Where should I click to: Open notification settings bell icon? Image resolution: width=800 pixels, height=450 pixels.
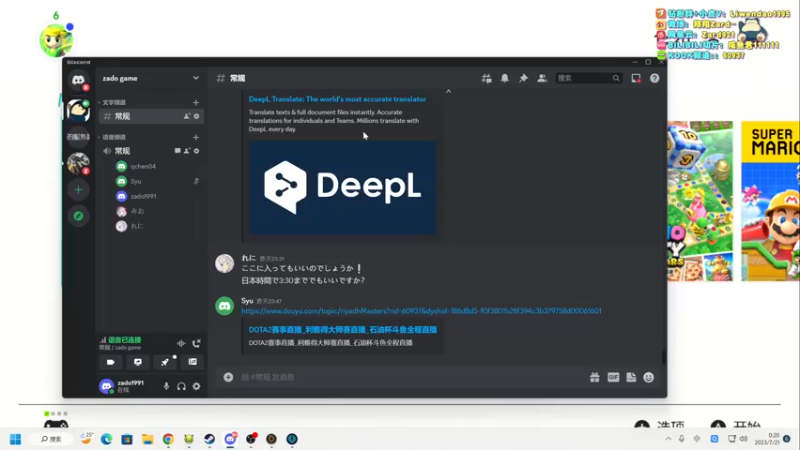click(505, 78)
